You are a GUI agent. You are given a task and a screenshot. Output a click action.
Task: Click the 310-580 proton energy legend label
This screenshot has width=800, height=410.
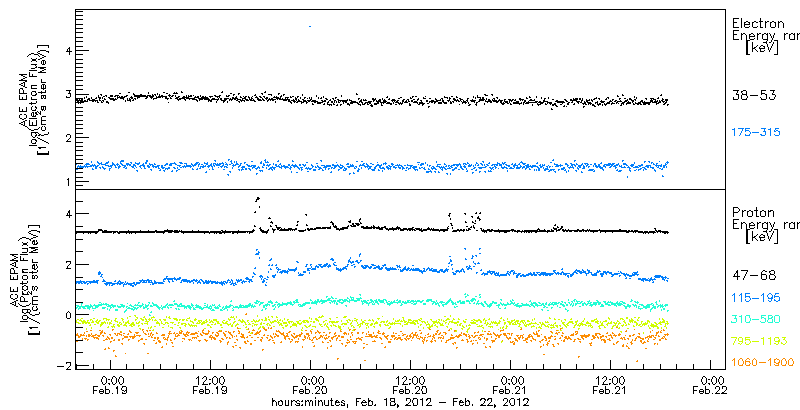(x=756, y=319)
